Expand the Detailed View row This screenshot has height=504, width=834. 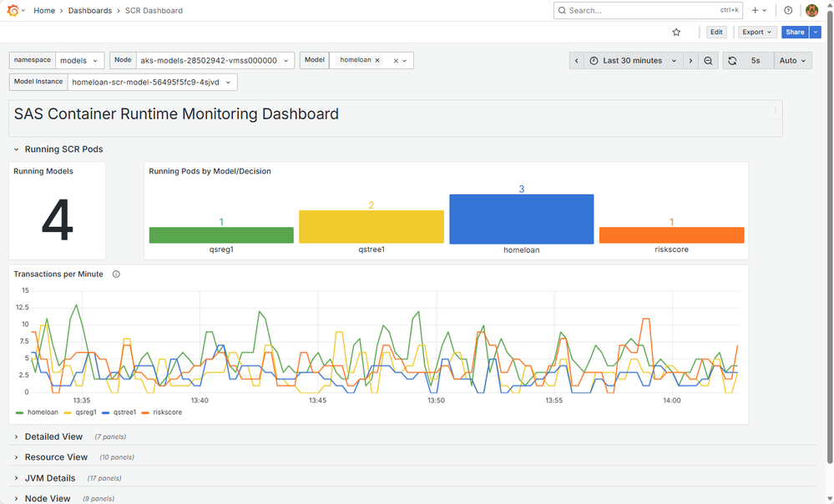[x=53, y=436]
